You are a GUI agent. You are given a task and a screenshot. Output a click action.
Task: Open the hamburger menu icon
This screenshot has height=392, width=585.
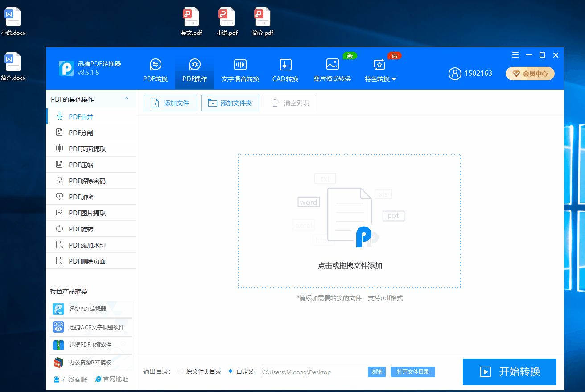[x=515, y=55]
